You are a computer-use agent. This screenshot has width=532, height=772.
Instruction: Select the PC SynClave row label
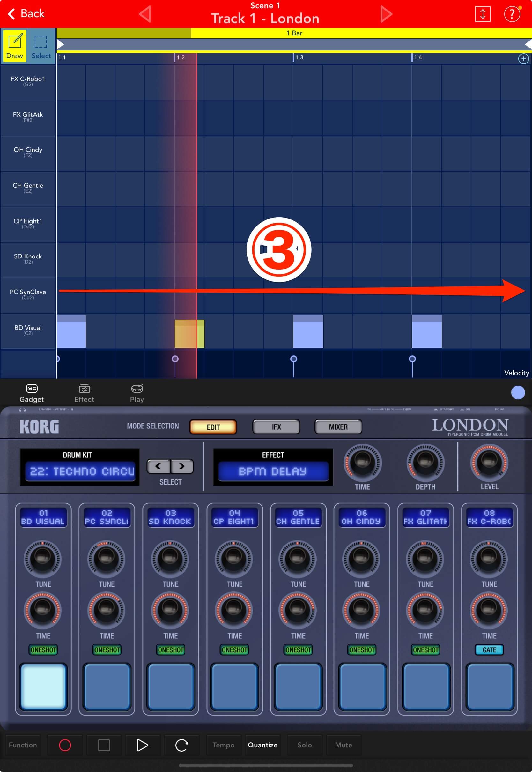(28, 295)
